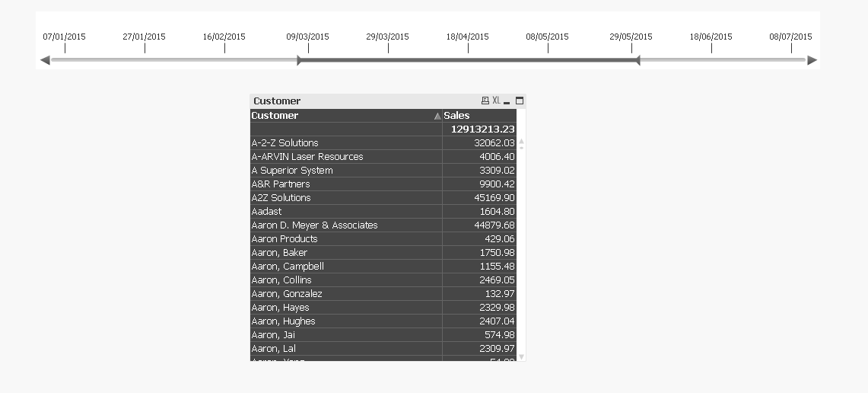
Task: Select the 07/01/2015 tick on timeline
Action: tap(65, 48)
